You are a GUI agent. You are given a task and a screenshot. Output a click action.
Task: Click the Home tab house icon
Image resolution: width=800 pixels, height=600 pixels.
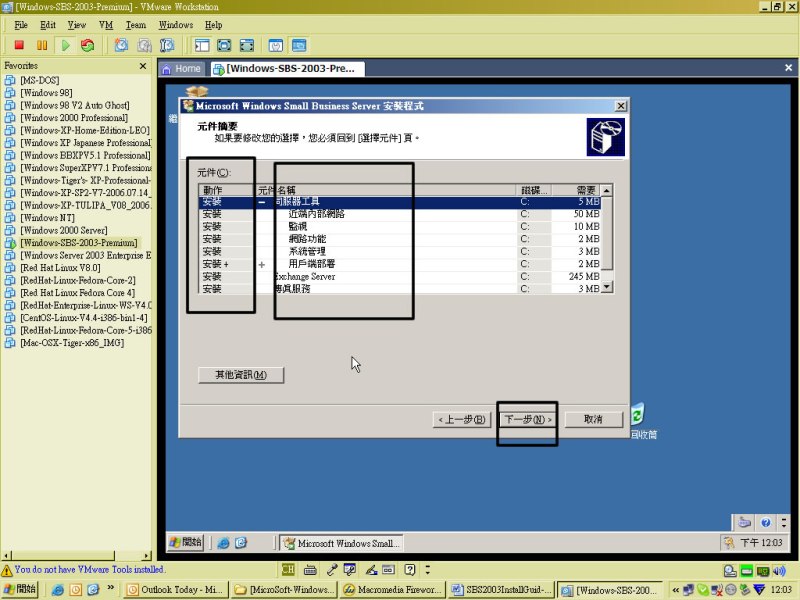166,69
